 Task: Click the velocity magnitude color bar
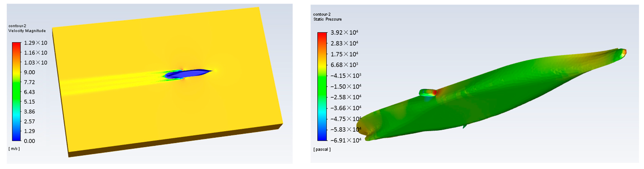(x=16, y=91)
